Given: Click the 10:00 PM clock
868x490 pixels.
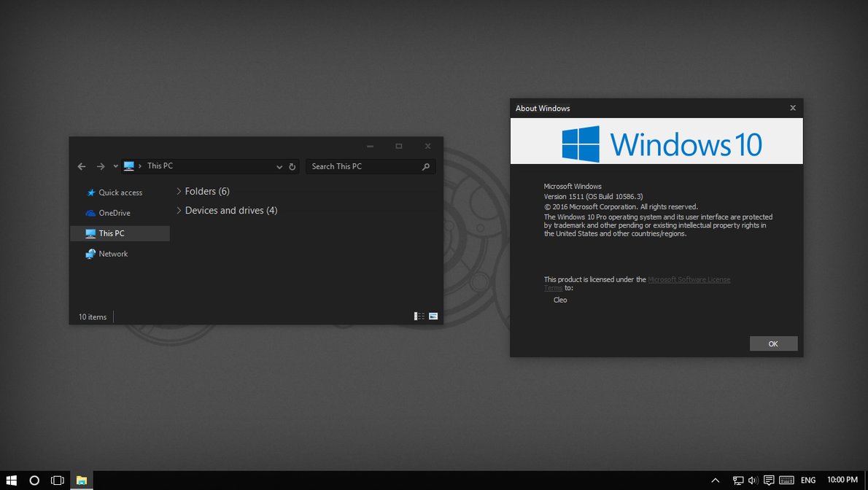Looking at the screenshot, I should [842, 480].
